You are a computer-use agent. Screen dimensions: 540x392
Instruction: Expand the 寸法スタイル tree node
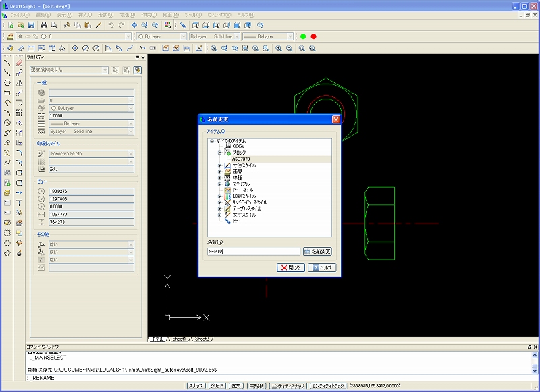tap(220, 165)
